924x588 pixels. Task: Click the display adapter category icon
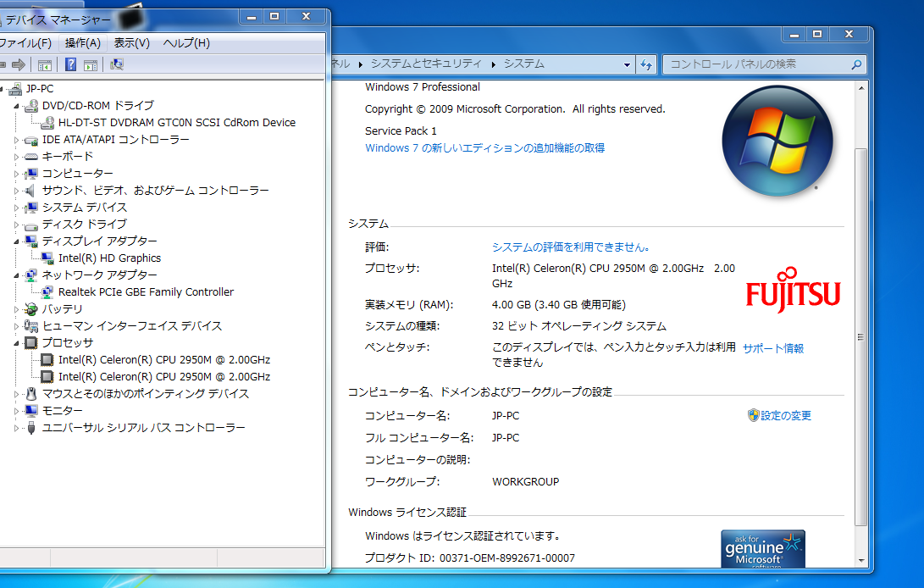tap(31, 241)
